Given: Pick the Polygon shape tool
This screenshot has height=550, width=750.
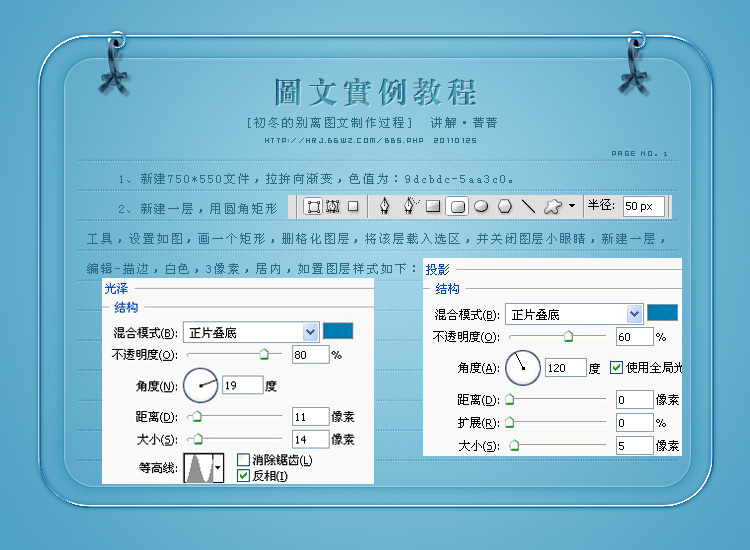Looking at the screenshot, I should coord(505,206).
